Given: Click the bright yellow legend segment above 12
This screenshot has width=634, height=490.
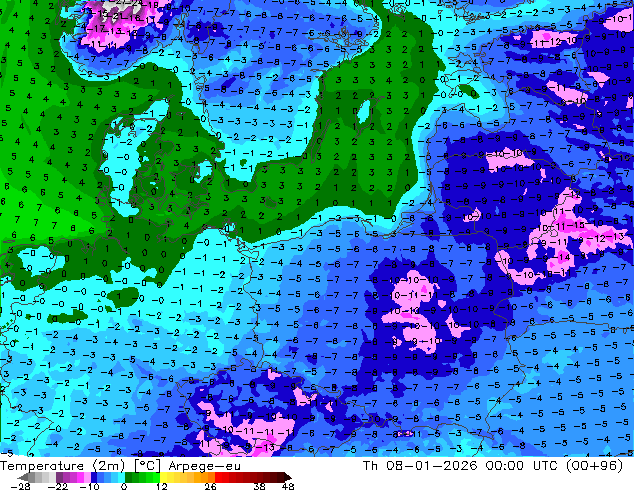Looking at the screenshot, I should (163, 477).
